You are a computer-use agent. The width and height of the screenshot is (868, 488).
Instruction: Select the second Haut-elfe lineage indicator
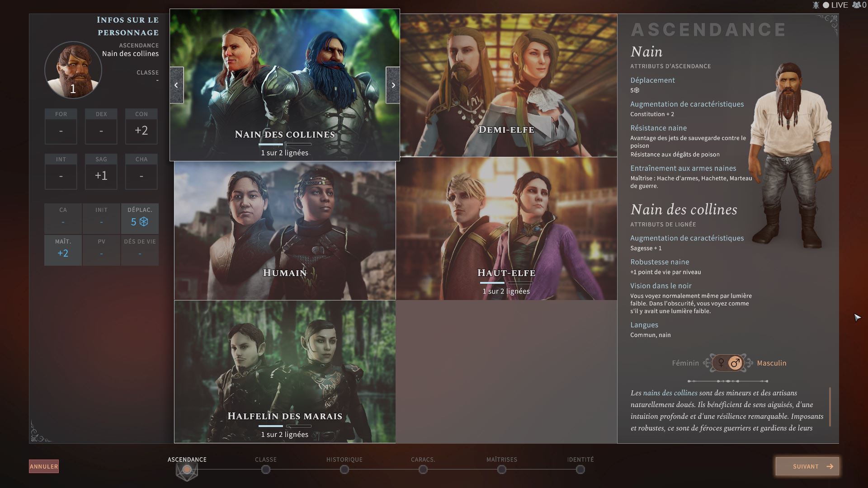click(520, 283)
